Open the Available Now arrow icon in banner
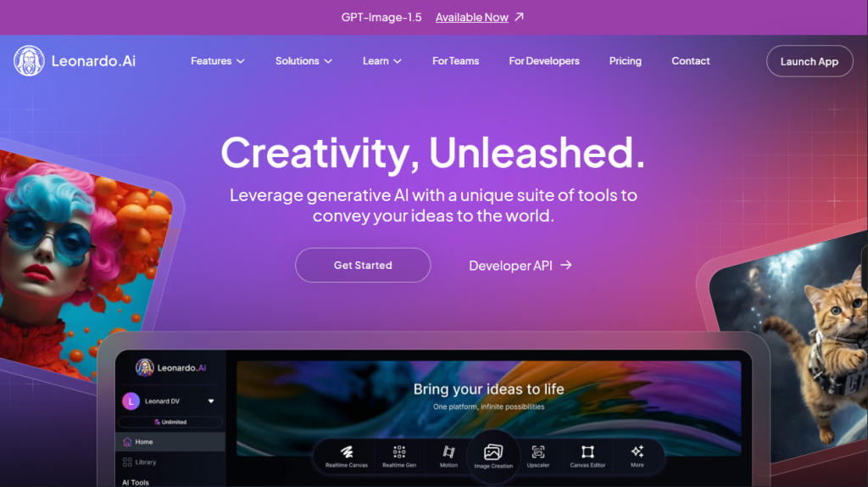Screen dimensions: 868x487 (519, 17)
